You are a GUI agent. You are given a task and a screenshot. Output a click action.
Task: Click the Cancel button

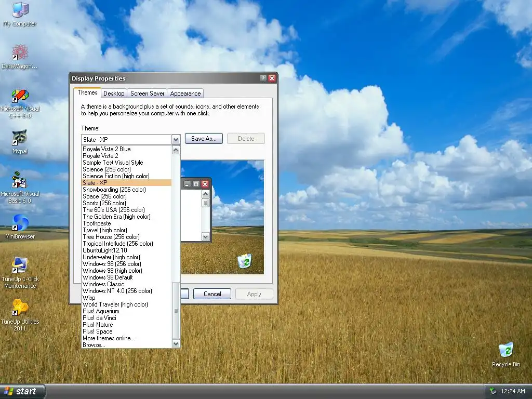212,294
